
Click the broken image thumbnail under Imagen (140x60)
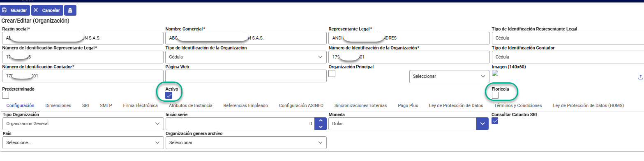click(495, 74)
